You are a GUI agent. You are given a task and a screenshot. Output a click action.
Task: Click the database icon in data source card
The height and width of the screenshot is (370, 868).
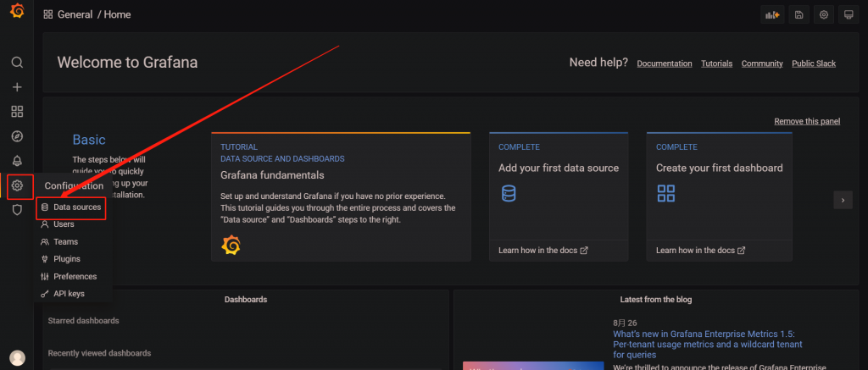click(509, 193)
